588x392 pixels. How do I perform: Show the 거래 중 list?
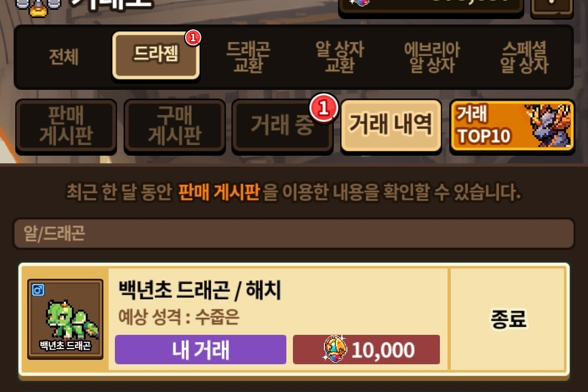(283, 125)
